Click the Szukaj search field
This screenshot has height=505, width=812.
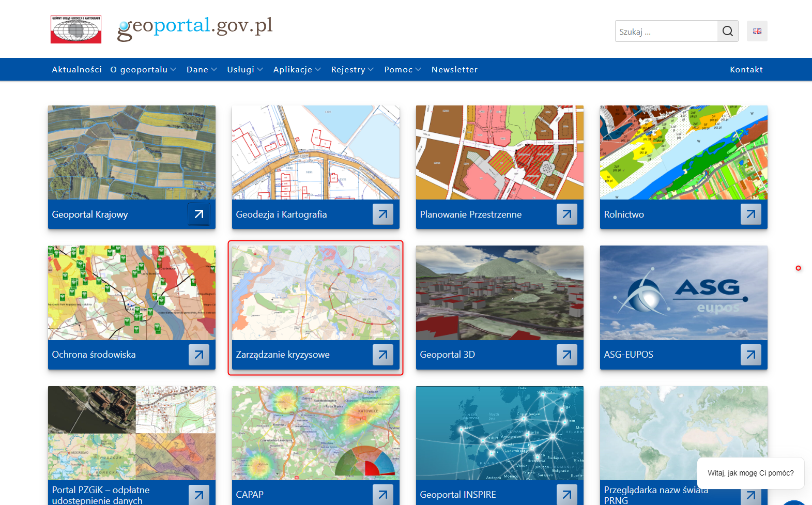coord(666,31)
